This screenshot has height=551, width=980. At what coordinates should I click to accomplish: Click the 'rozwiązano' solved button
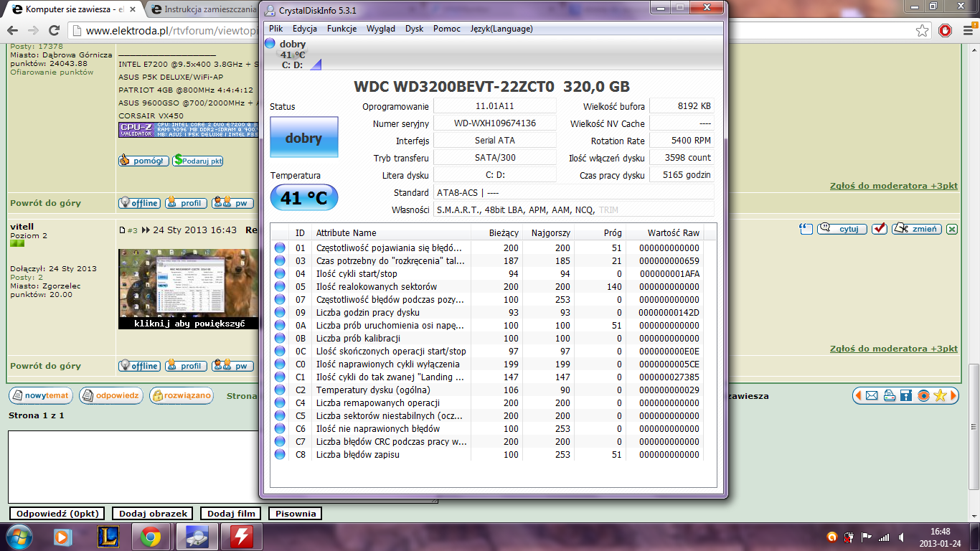tap(181, 395)
